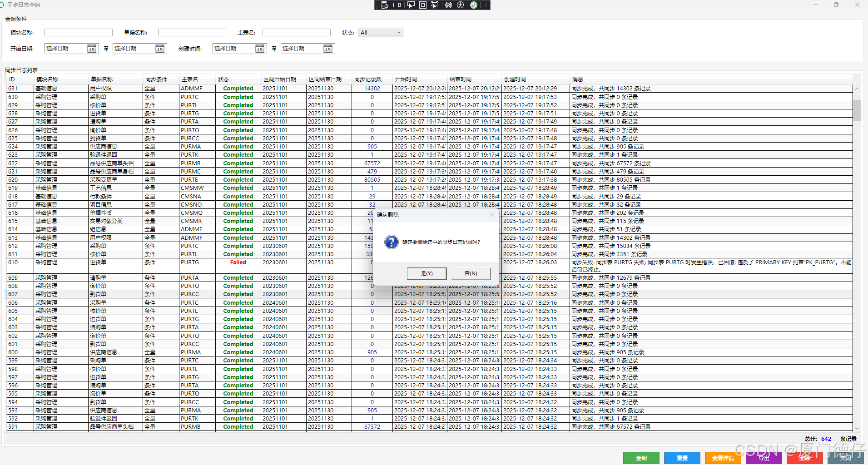The image size is (868, 465).
Task: Click the track focused element icon
Action: coord(435,5)
